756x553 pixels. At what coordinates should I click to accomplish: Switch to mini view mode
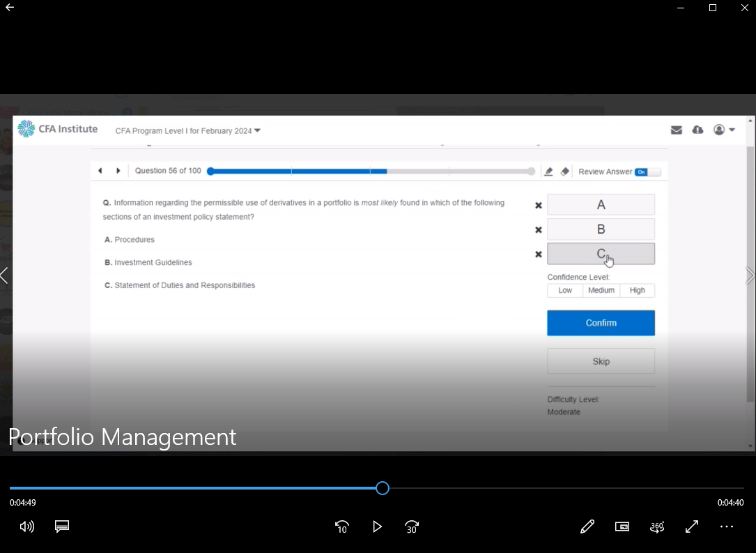[x=622, y=527]
